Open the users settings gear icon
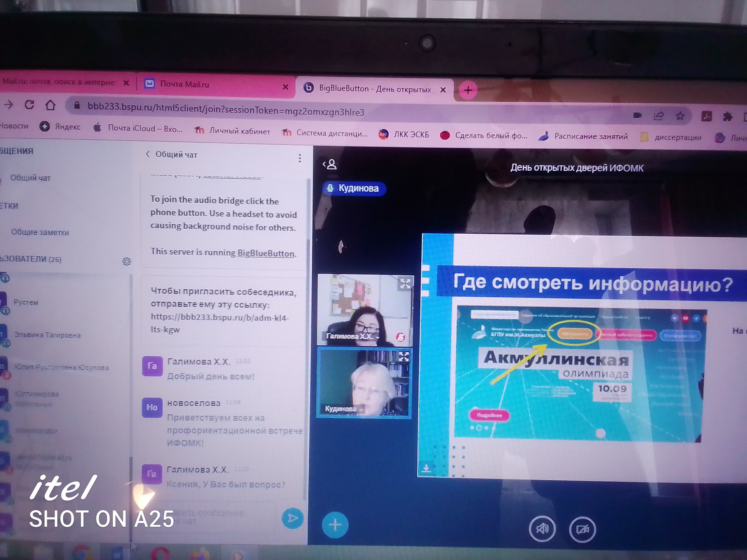This screenshot has width=747, height=560. point(127,261)
